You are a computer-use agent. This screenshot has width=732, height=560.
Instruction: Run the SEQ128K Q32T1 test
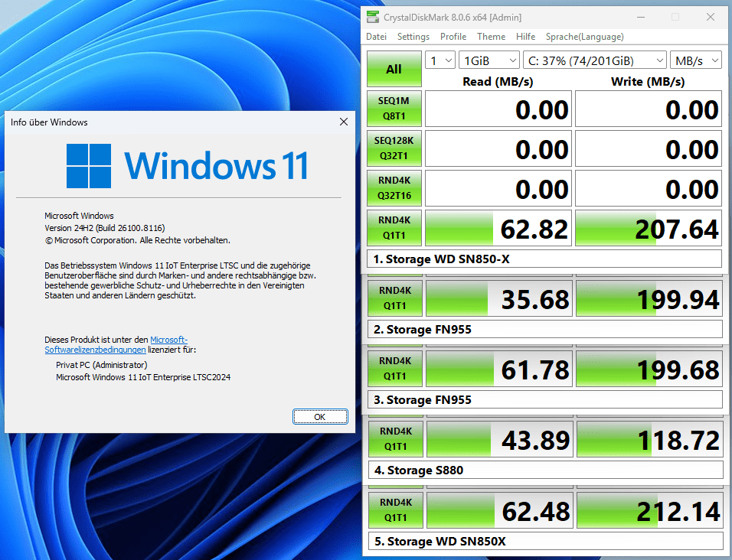(394, 148)
